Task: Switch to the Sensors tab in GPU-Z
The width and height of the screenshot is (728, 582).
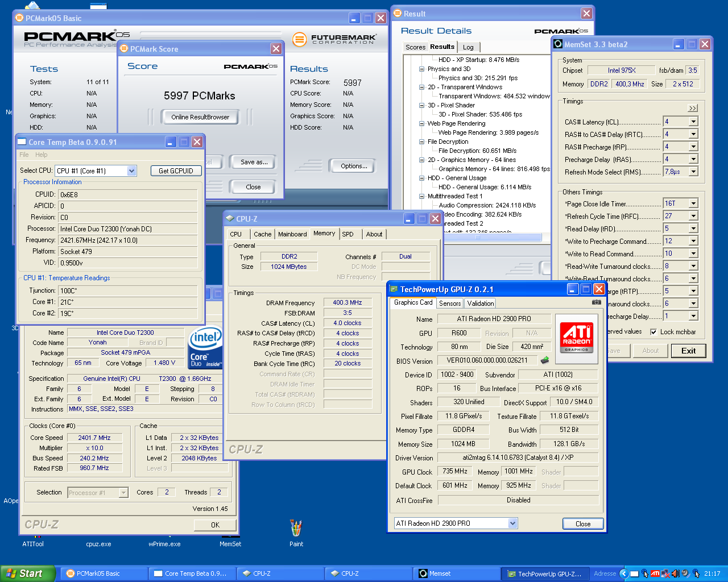Action: [450, 304]
